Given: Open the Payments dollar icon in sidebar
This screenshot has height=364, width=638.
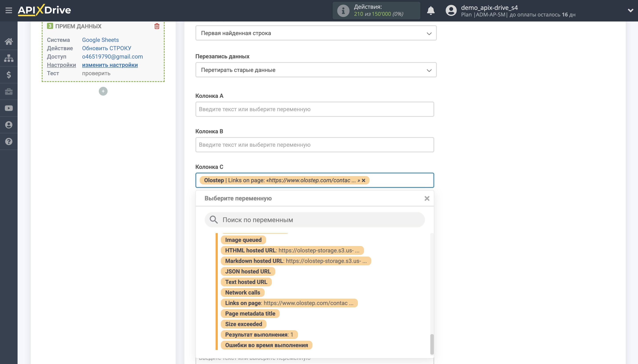Looking at the screenshot, I should point(9,75).
